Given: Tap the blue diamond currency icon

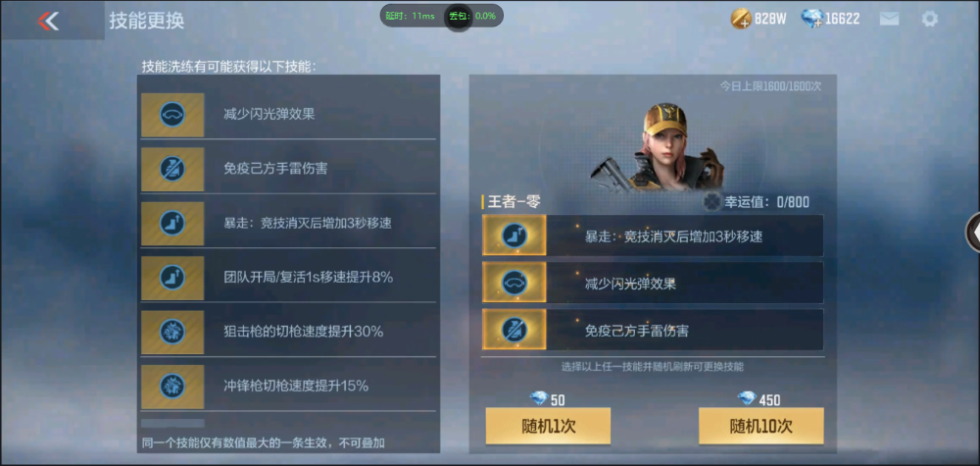Looking at the screenshot, I should point(811,19).
